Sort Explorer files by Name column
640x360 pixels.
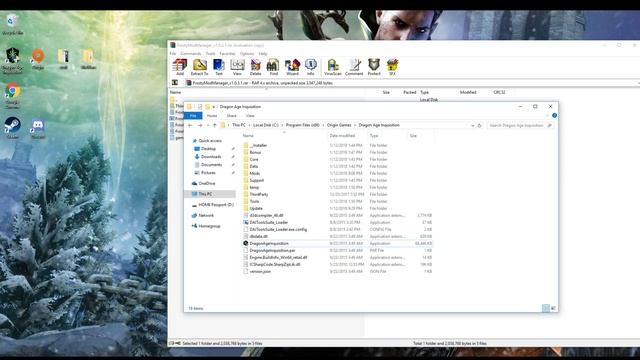coord(248,136)
